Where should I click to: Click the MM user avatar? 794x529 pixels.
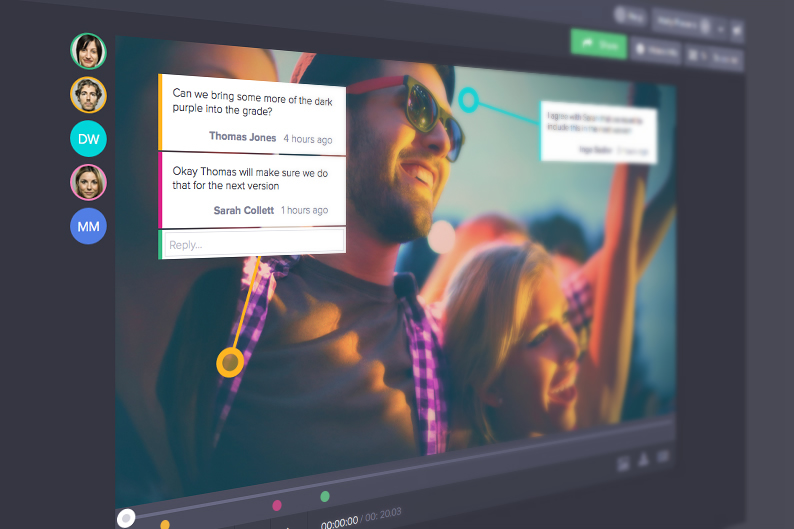pyautogui.click(x=88, y=226)
